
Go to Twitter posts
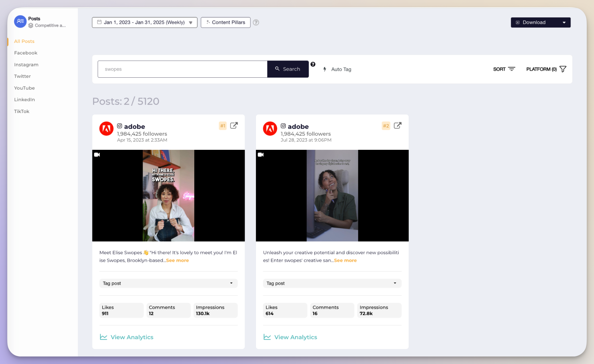pyautogui.click(x=22, y=76)
